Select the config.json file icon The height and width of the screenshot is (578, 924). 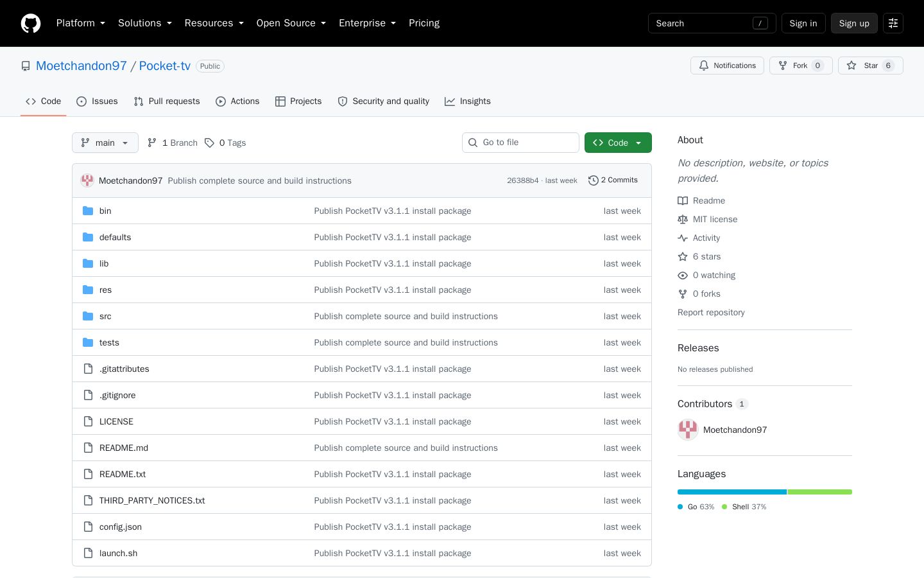[x=88, y=527]
